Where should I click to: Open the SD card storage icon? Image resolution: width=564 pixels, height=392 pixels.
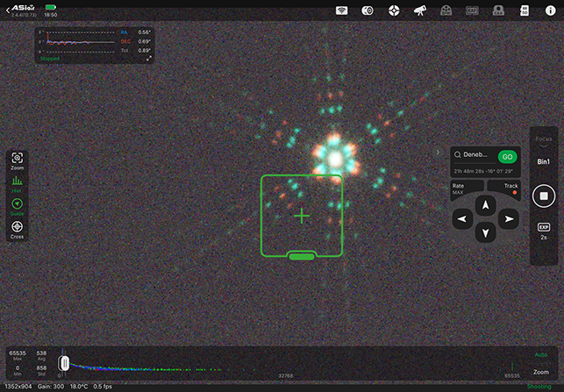coord(525,11)
